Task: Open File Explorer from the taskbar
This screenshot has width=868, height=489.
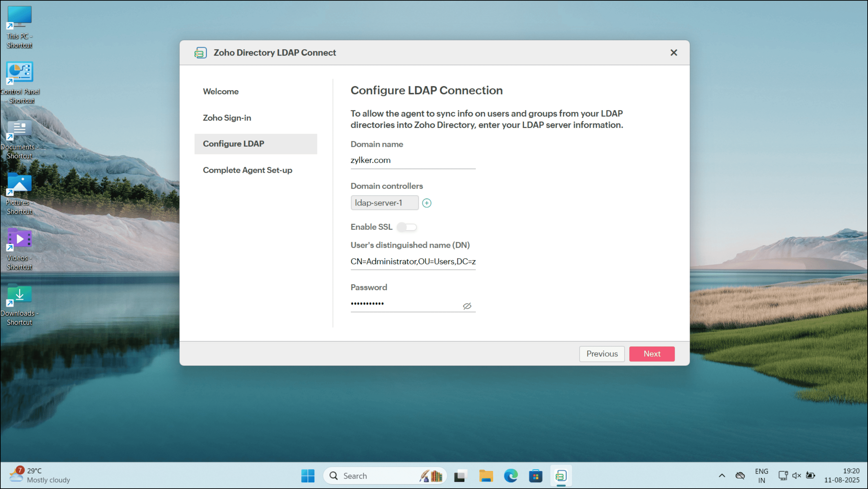Action: pyautogui.click(x=485, y=476)
